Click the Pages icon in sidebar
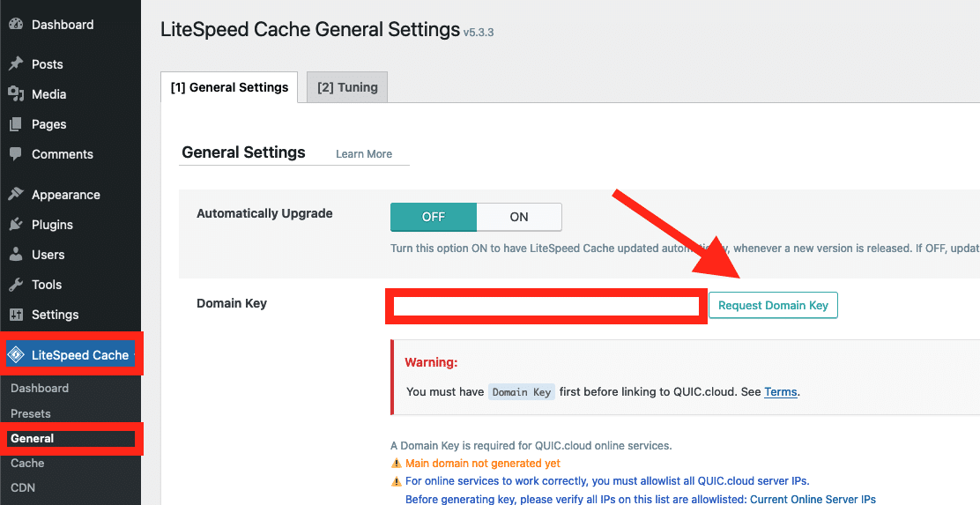This screenshot has height=505, width=980. (16, 124)
